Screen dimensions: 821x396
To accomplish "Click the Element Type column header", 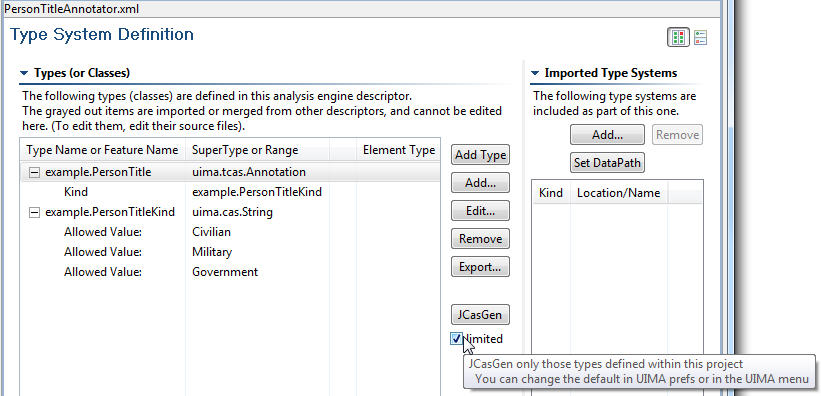I will tap(398, 150).
